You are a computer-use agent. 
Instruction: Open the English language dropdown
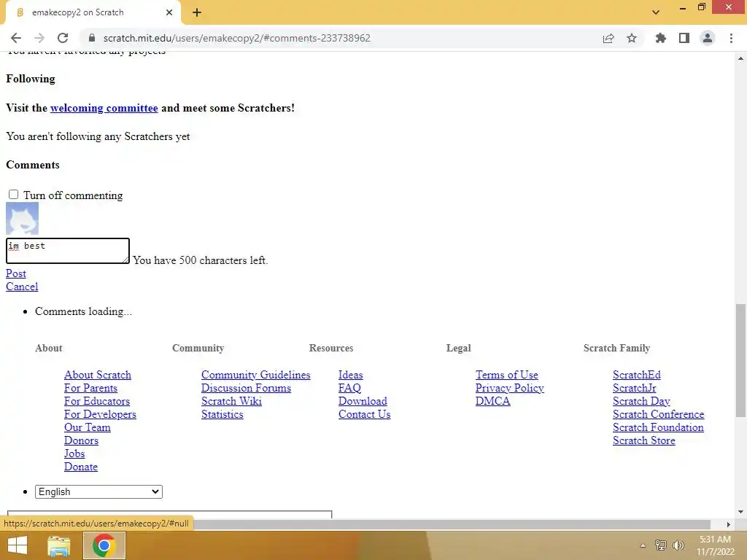[98, 492]
